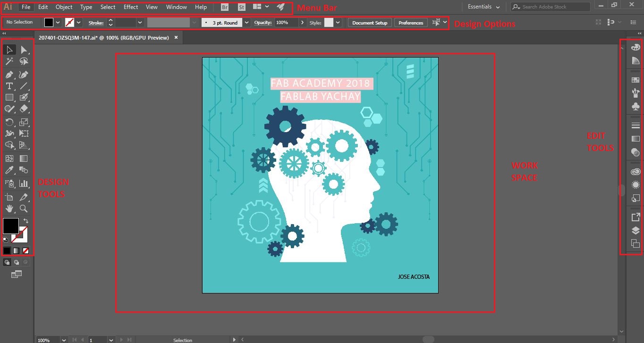Open the Creative Cloud Libraries panel
The height and width of the screenshot is (343, 644).
636,172
